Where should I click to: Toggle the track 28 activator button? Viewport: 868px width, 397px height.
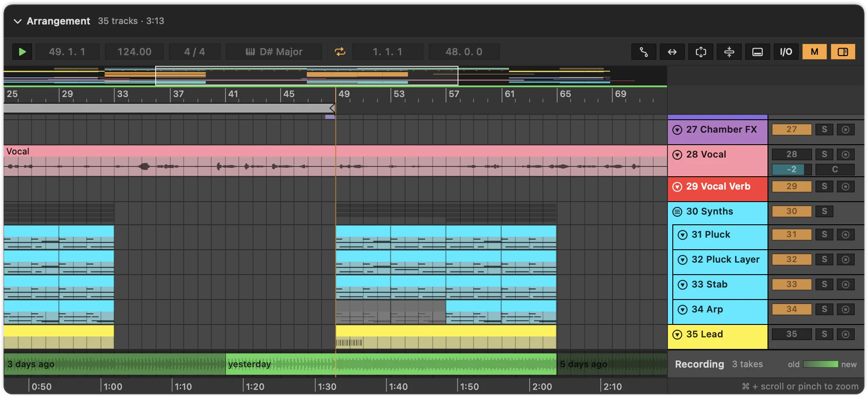click(x=792, y=154)
